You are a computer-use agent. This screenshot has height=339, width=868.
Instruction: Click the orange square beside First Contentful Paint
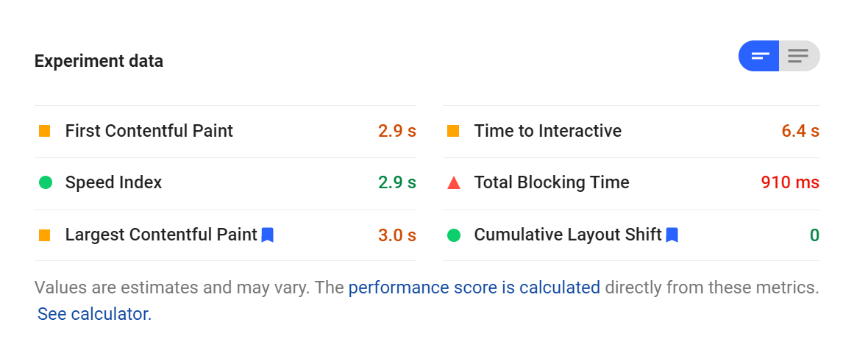45,131
